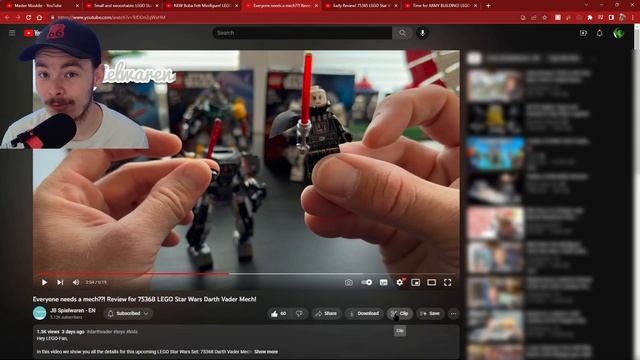The height and width of the screenshot is (360, 640).
Task: Click the youtube.com address bar
Action: 282,18
